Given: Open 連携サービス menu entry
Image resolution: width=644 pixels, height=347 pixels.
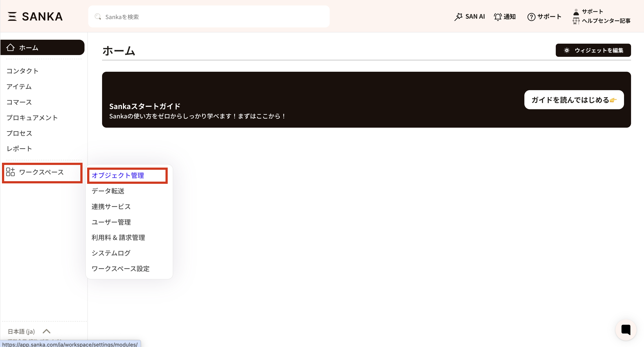Looking at the screenshot, I should (x=111, y=206).
